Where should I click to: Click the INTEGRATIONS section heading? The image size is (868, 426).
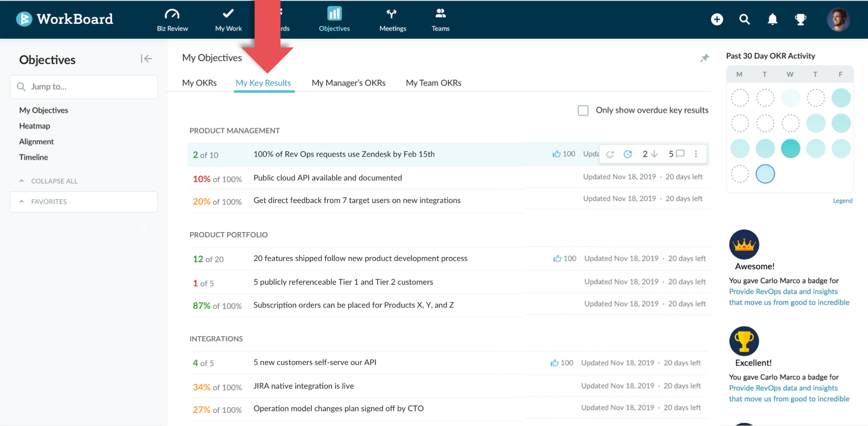tap(216, 339)
